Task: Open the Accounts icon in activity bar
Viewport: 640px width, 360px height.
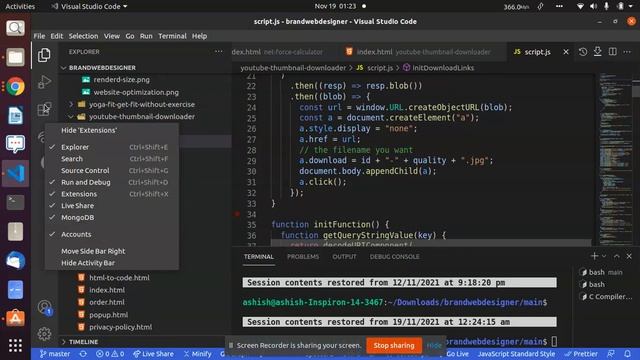Action: (44, 307)
